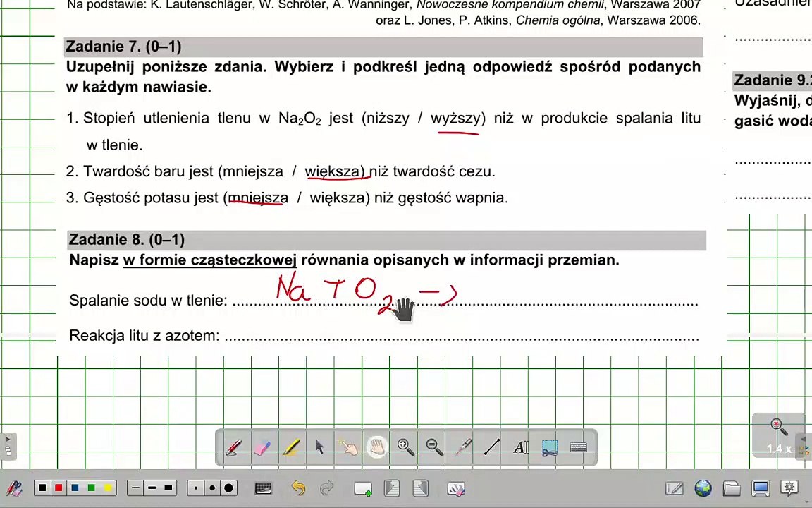Click the 'Zadanie 9.' heading on the right

pyautogui.click(x=773, y=80)
